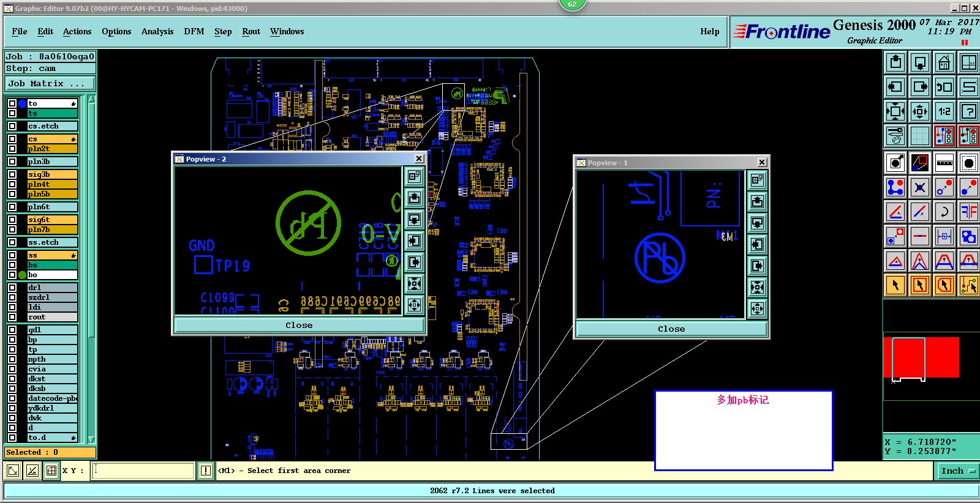Click the pan right arrow icon
This screenshot has width=980, height=503.
[920, 87]
